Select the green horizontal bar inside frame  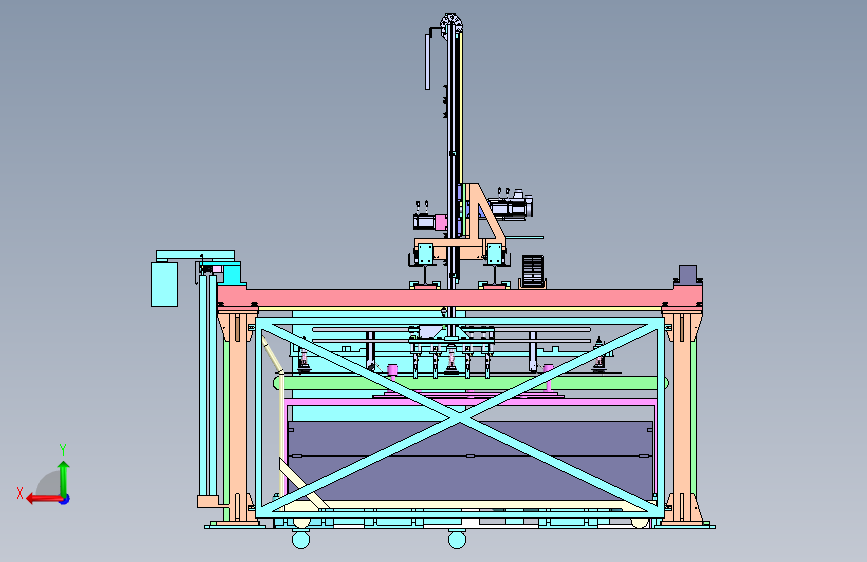(471, 383)
